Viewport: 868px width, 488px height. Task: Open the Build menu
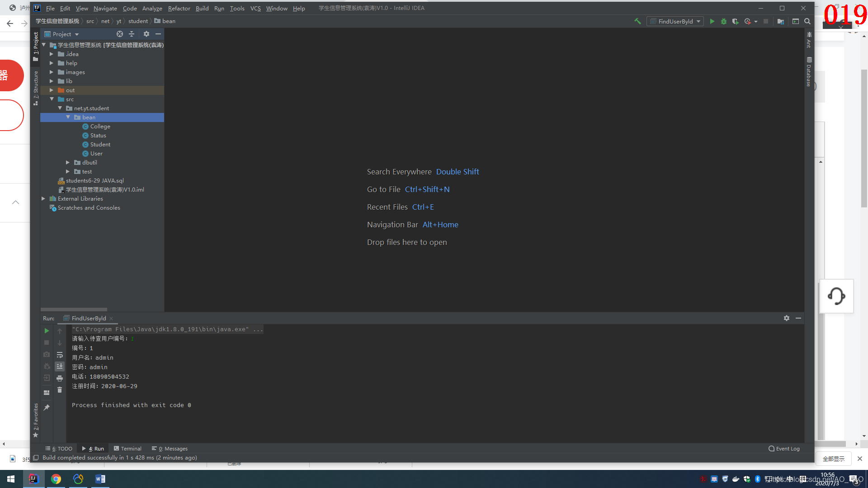202,8
